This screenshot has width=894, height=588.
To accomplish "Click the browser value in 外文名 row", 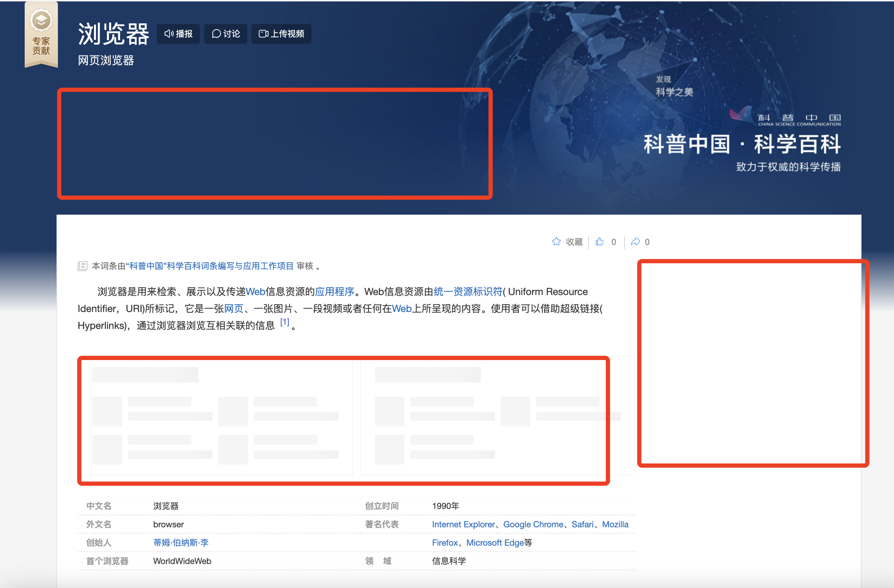I will point(169,524).
